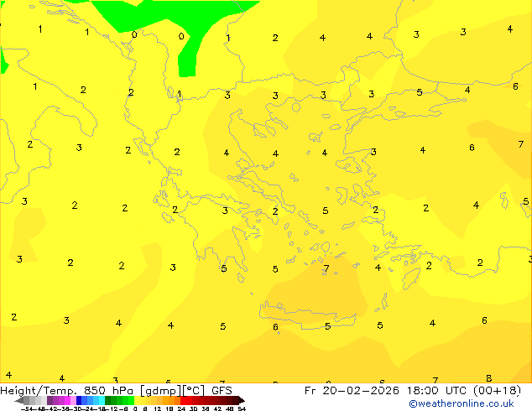Image resolution: width=532 pixels, height=411 pixels.
Task: Click the '(00+18)' forecast offset label
Action: click(497, 391)
